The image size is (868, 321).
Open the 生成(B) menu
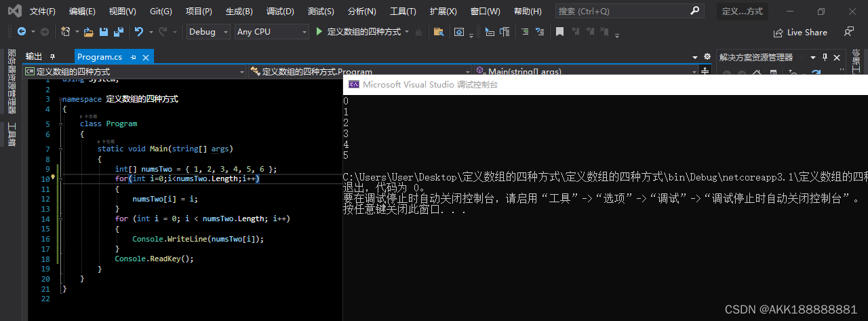click(239, 12)
